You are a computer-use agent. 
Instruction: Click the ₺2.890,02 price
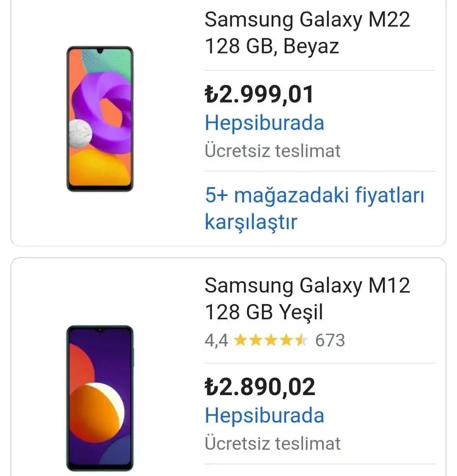(x=260, y=387)
